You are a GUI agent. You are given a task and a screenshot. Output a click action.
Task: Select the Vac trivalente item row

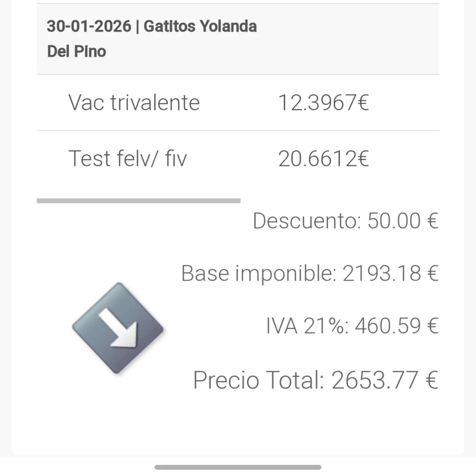(x=134, y=102)
